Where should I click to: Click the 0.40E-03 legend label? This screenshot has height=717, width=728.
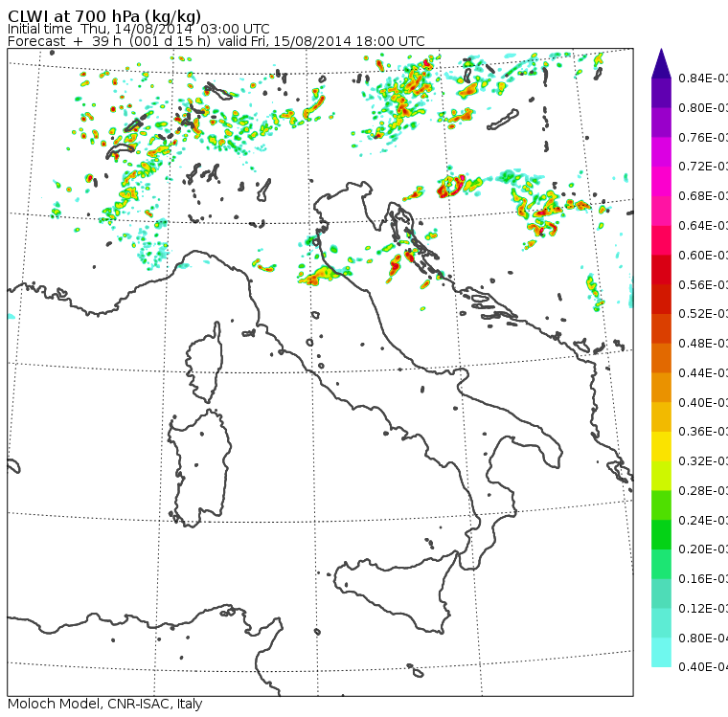(703, 402)
